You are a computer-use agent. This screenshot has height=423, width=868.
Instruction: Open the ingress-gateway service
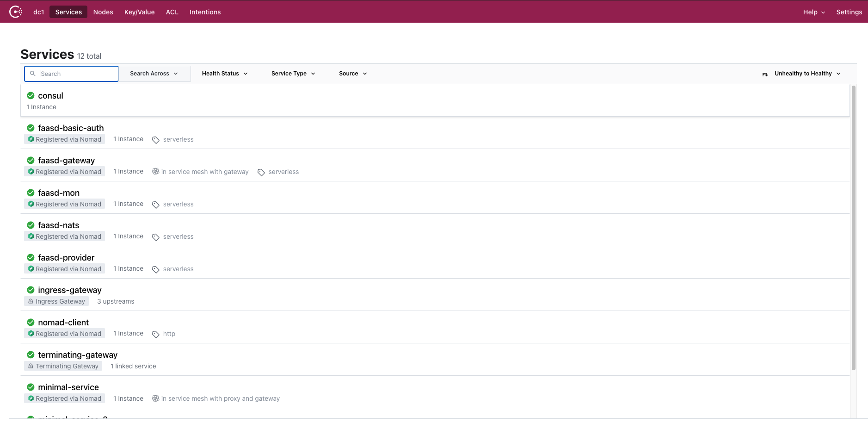[x=70, y=290]
